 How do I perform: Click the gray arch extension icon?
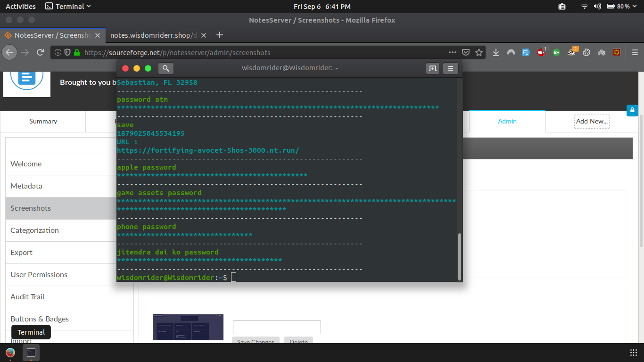[511, 52]
